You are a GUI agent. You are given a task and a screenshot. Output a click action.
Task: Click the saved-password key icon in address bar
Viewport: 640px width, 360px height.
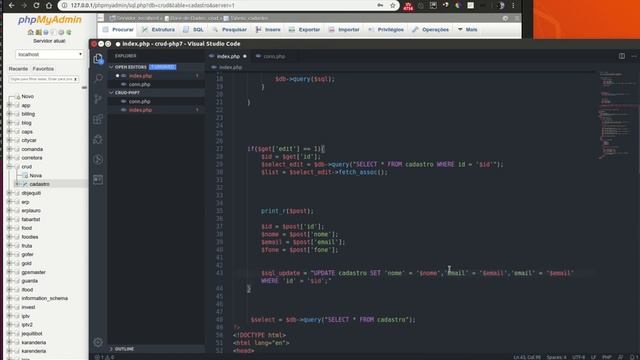[x=380, y=5]
